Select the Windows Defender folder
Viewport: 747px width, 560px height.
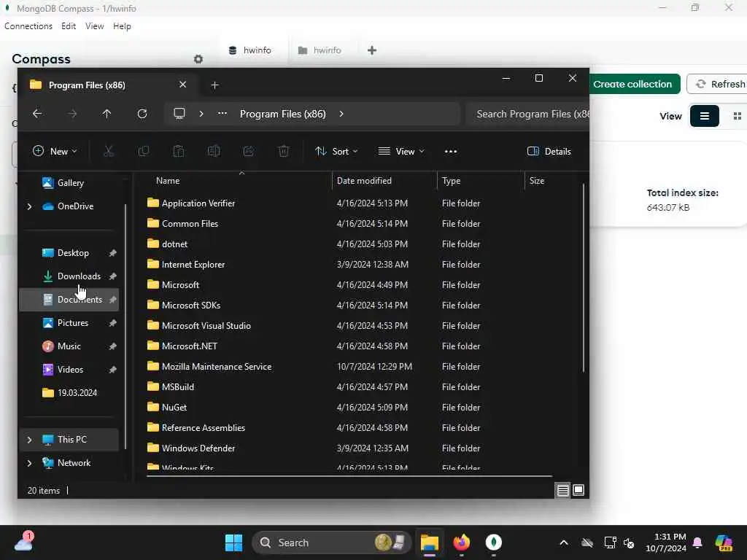tap(198, 448)
